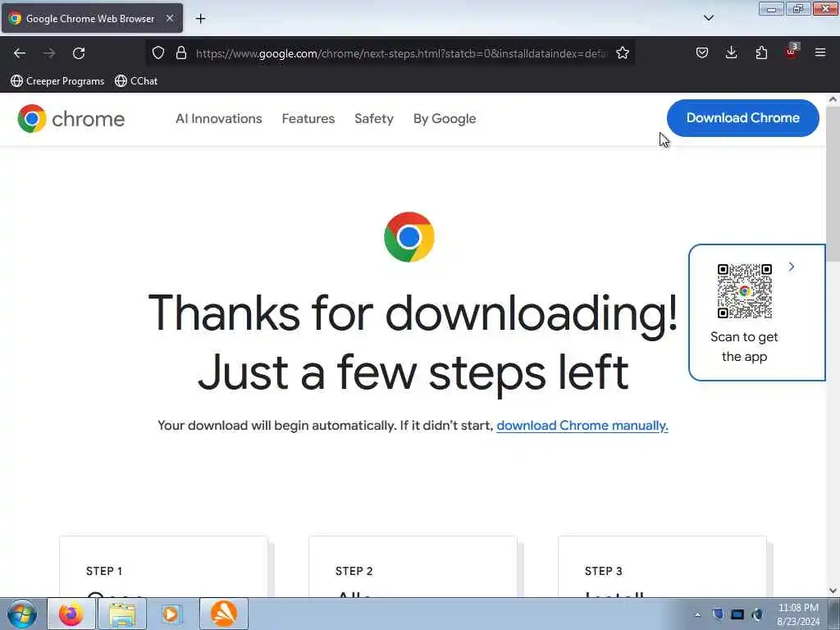The image size is (840, 630).
Task: Open the Pocket save icon
Action: tap(702, 52)
